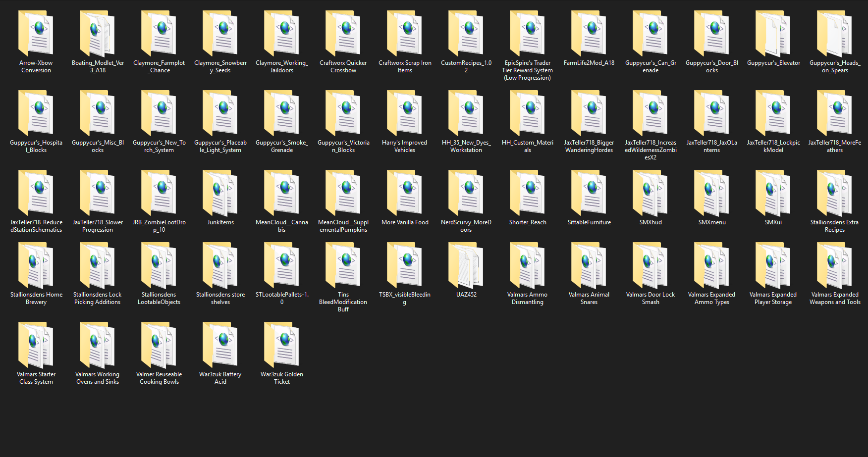Click the Valmars Working Ovens and Sinks folder
This screenshot has height=457, width=868.
coord(98,345)
